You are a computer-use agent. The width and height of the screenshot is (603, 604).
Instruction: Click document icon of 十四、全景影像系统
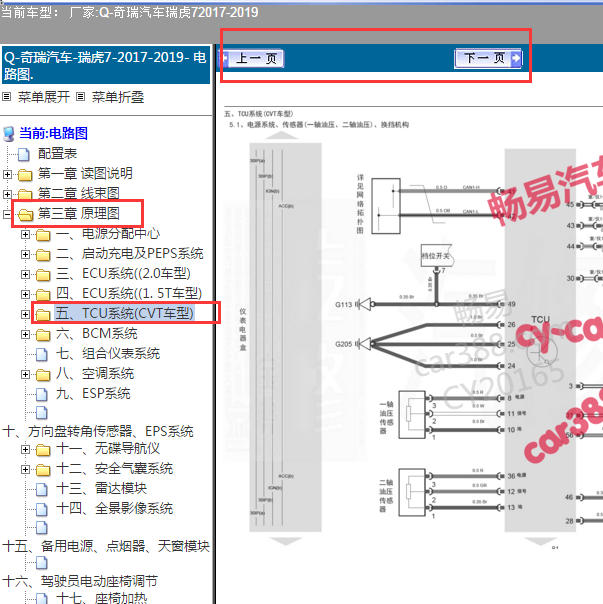pyautogui.click(x=42, y=510)
